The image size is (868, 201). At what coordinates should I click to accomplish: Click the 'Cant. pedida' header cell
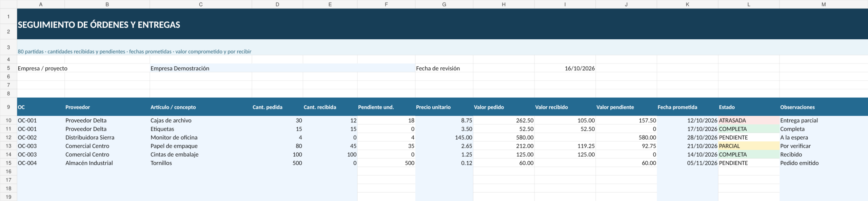(x=277, y=107)
